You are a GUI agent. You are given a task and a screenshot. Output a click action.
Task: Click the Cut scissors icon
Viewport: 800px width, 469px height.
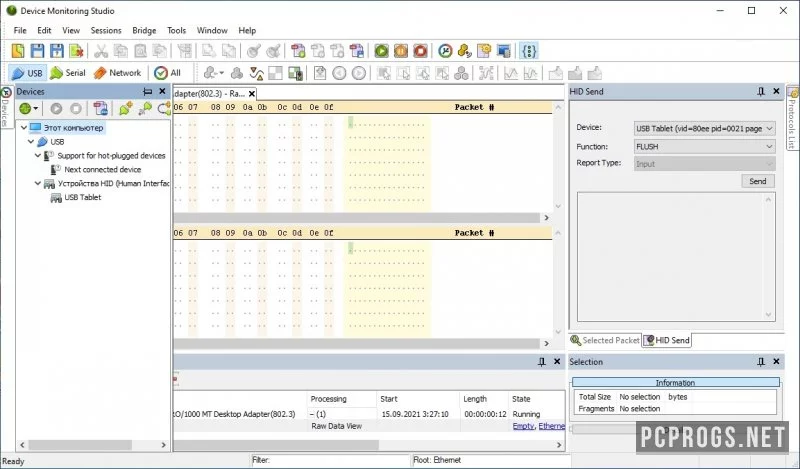pyautogui.click(x=101, y=51)
